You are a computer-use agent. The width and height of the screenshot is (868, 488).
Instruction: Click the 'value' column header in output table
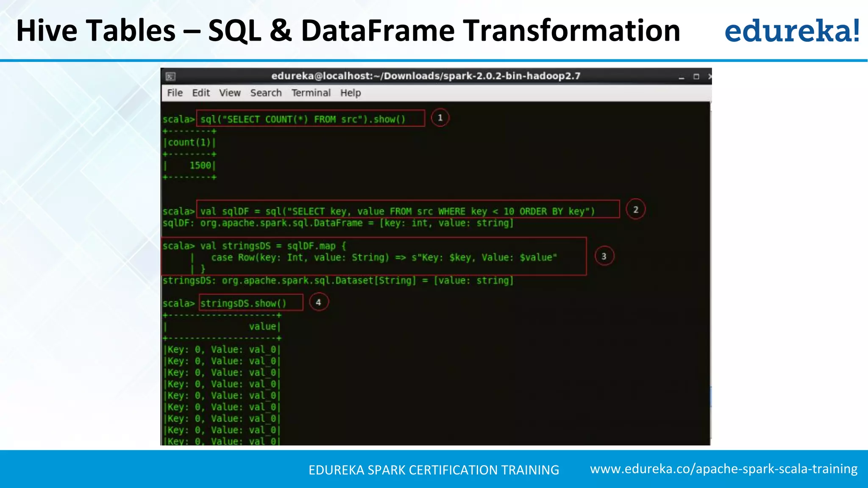coord(262,326)
